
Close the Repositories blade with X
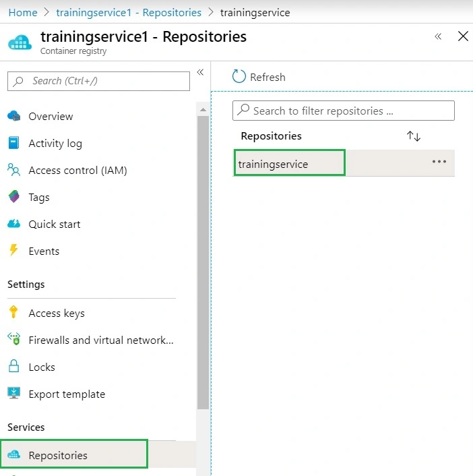tap(463, 36)
